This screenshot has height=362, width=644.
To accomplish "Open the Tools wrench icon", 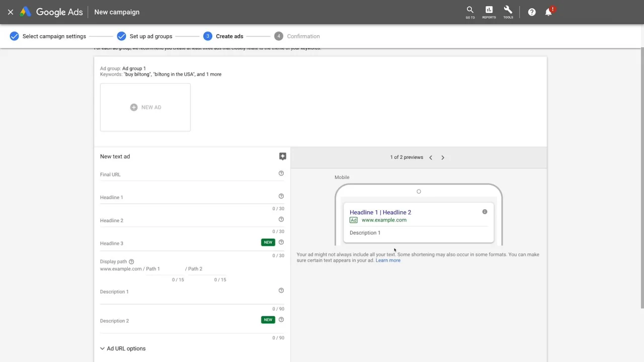I will pos(508,12).
